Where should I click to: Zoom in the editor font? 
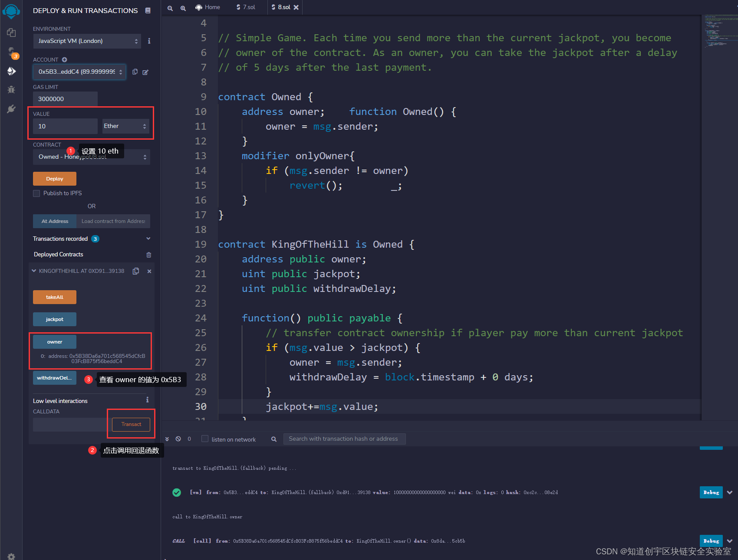click(183, 8)
